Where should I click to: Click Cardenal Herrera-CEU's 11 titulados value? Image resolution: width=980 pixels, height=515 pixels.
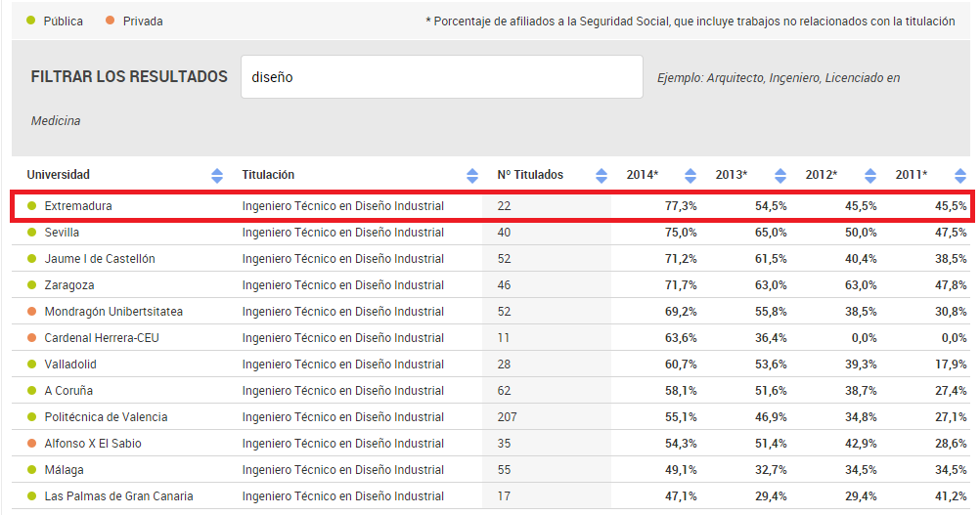tap(503, 338)
